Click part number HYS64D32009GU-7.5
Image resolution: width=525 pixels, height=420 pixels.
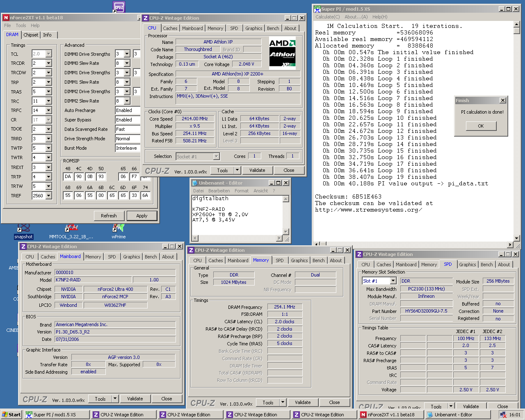[426, 311]
